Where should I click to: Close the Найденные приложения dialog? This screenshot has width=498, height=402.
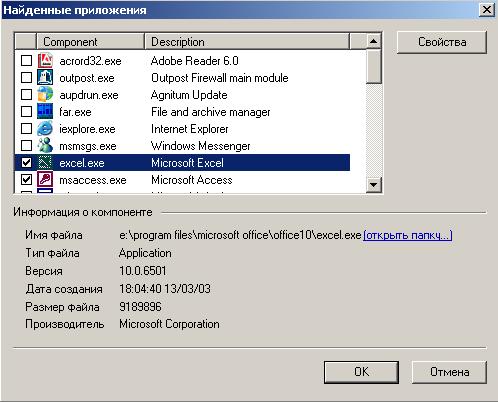click(487, 10)
